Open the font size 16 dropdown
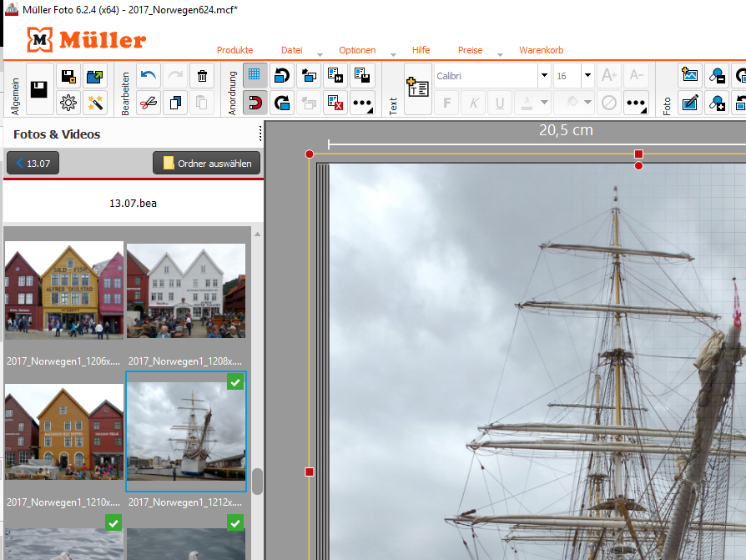 pos(587,76)
